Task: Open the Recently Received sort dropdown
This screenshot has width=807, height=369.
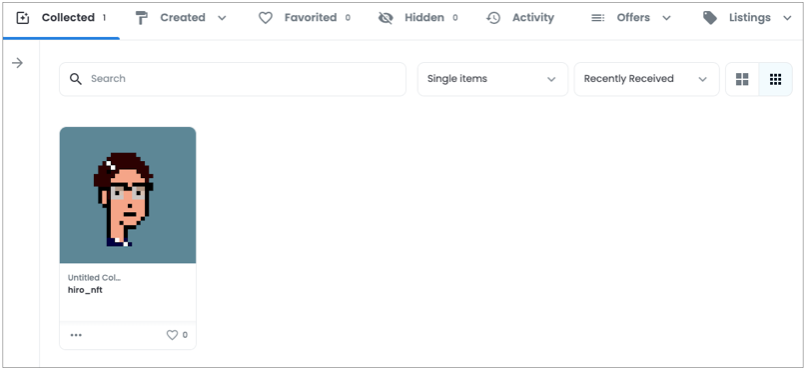Action: point(646,79)
